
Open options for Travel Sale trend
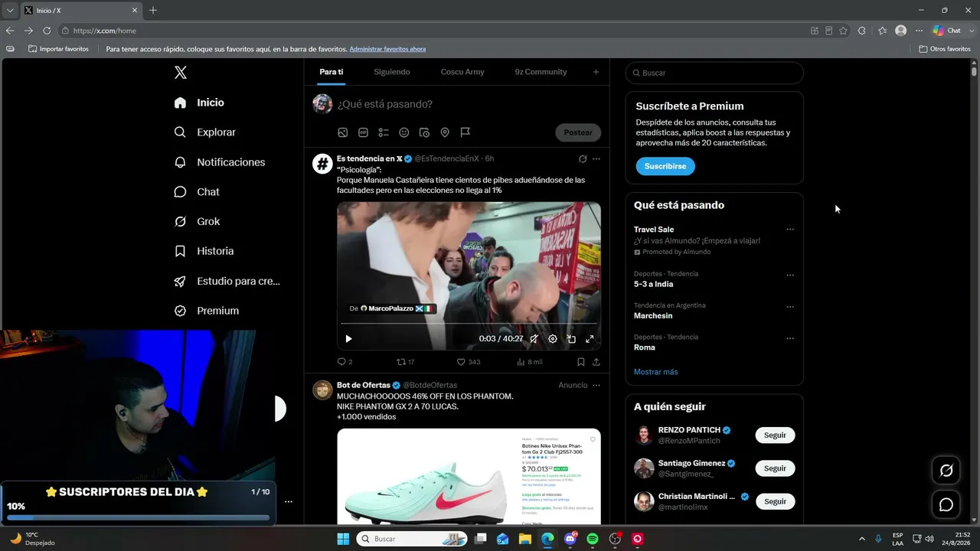[x=790, y=230]
